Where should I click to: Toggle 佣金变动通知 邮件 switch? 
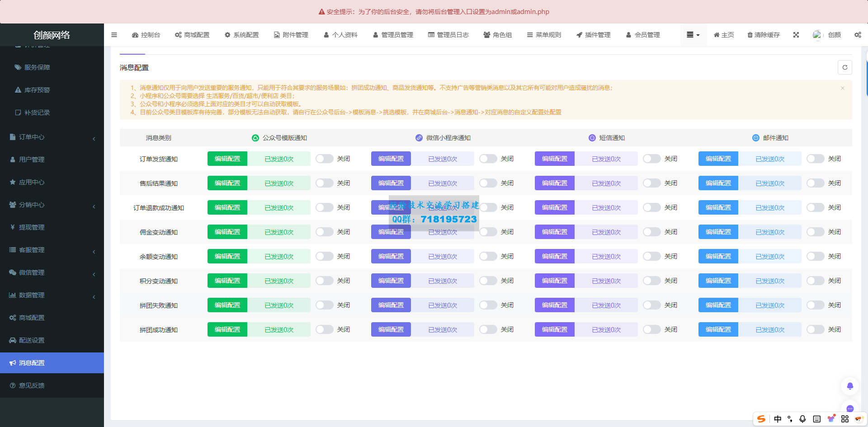click(815, 232)
